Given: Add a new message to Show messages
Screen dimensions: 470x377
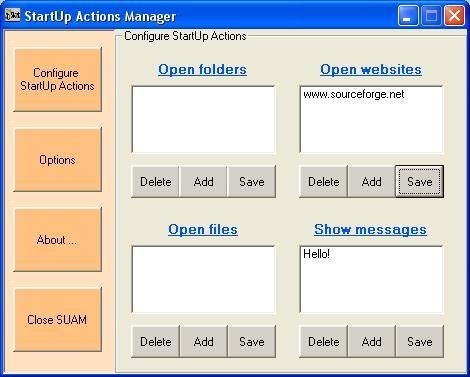Looking at the screenshot, I should pyautogui.click(x=372, y=342).
